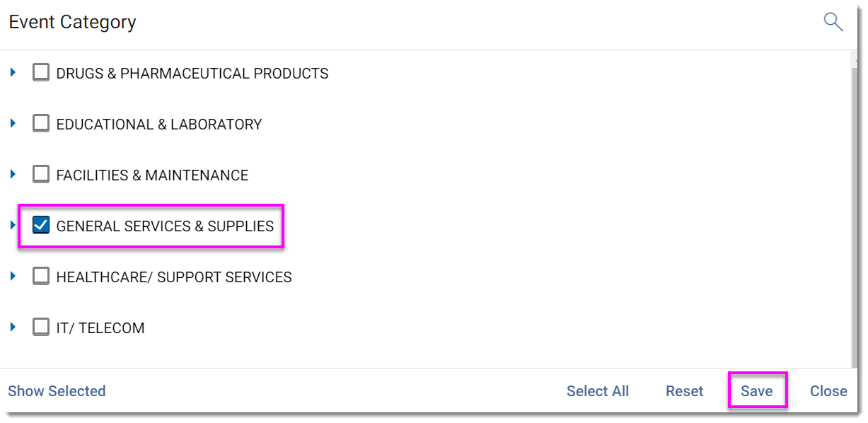
Task: Expand Healthcare/ Support Services arrow
Action: click(x=13, y=276)
